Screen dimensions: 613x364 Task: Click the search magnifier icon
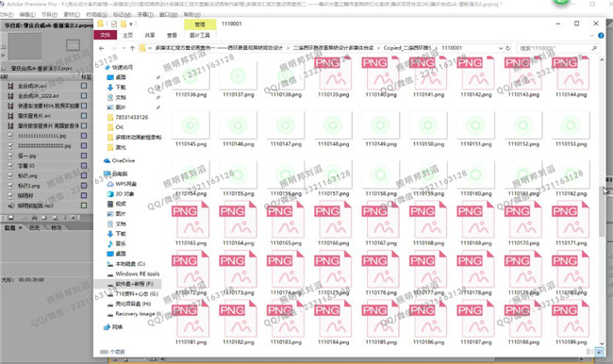[594, 48]
